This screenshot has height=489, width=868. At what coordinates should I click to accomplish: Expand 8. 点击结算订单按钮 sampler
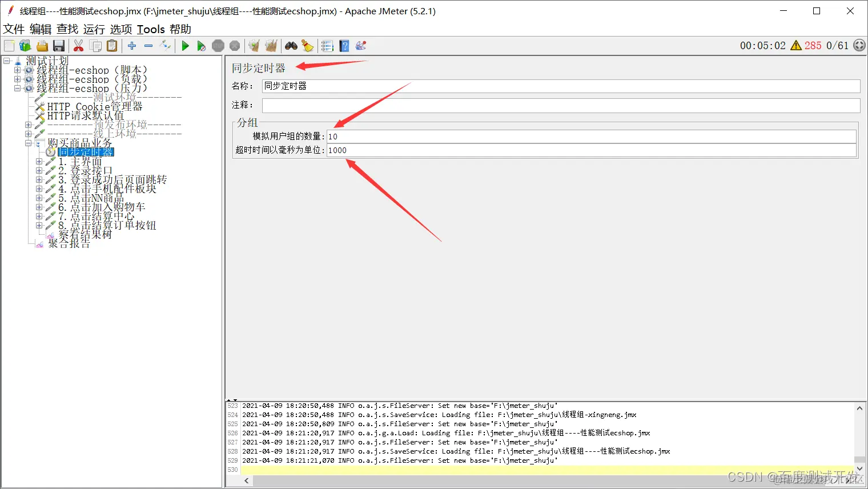pos(39,225)
